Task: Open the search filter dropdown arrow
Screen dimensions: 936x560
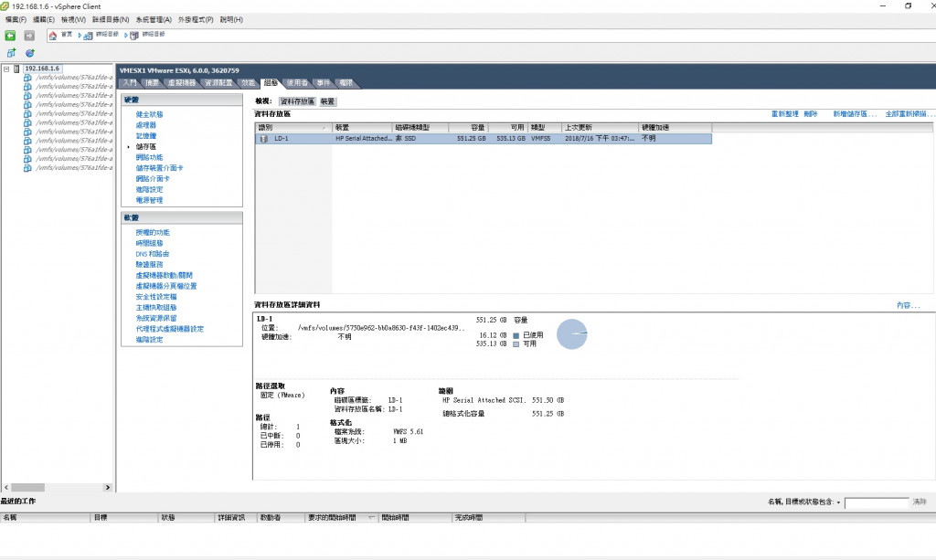Action: pyautogui.click(x=839, y=502)
